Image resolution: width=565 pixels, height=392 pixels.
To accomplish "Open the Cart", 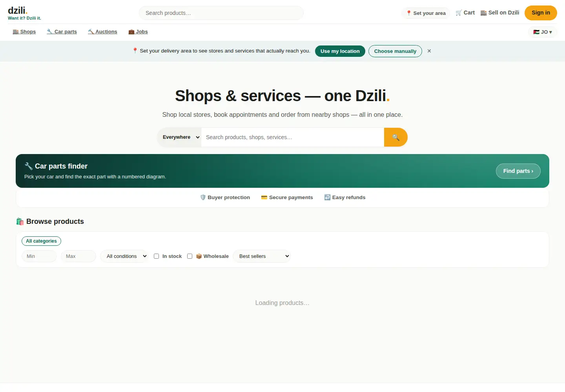I will coord(465,13).
